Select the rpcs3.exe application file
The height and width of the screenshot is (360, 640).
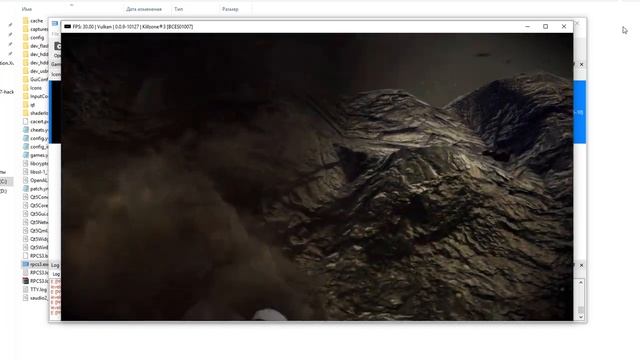tap(35, 264)
